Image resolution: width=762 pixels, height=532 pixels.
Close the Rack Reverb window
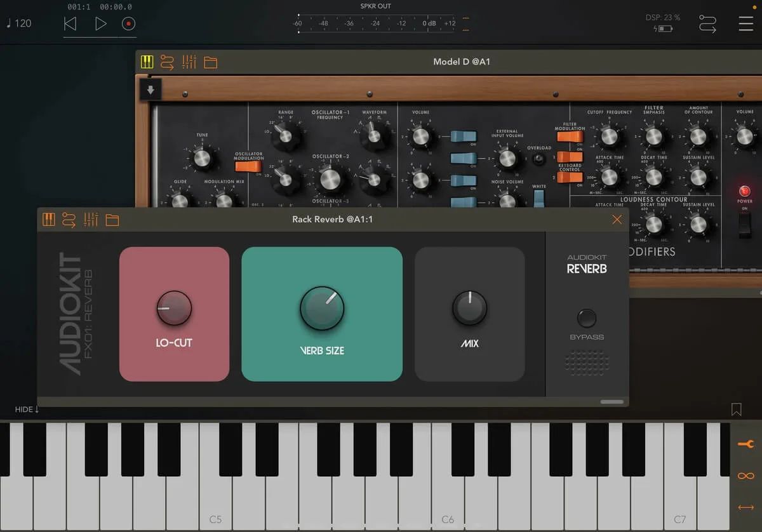[x=617, y=220]
